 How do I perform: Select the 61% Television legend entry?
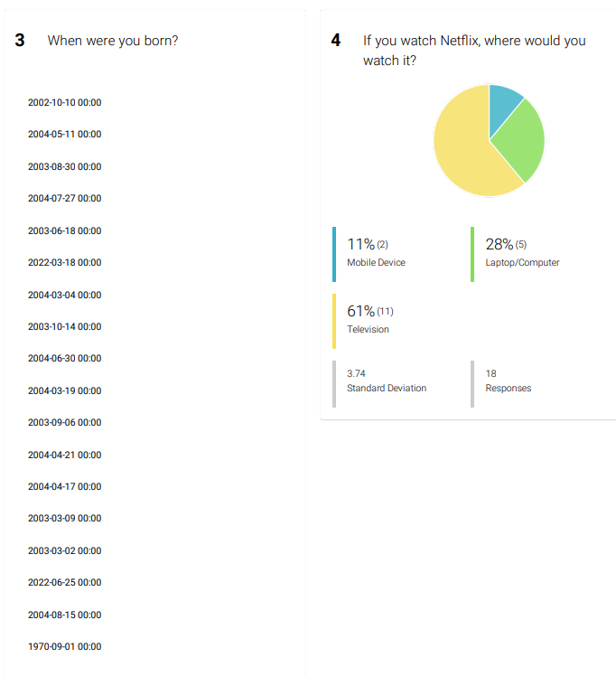(x=370, y=320)
